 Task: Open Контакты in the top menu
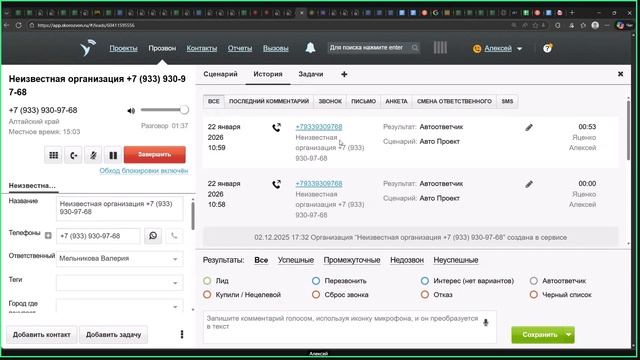(202, 48)
